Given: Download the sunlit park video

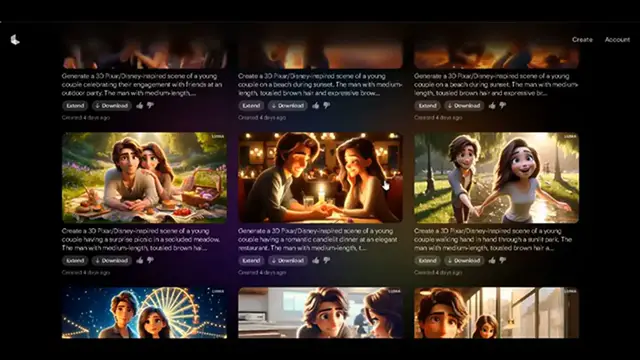Looking at the screenshot, I should click(464, 260).
